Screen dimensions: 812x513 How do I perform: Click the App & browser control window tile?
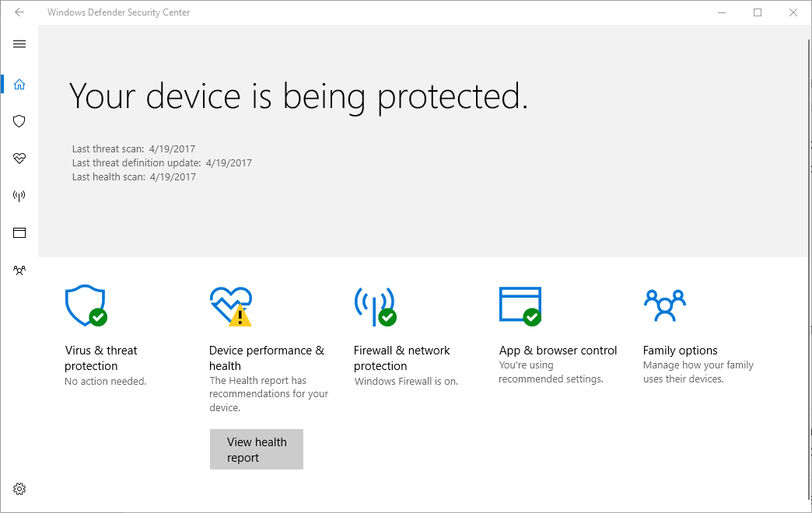click(520, 305)
